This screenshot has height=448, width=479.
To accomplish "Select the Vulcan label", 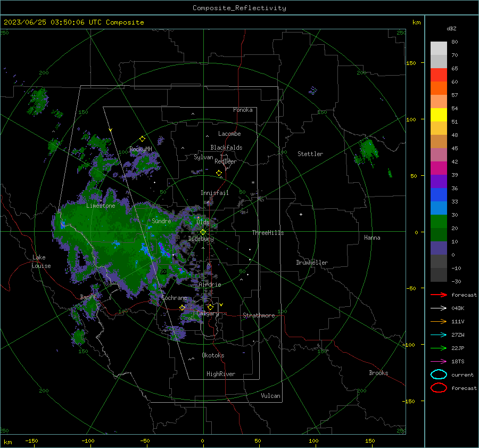I will (270, 396).
